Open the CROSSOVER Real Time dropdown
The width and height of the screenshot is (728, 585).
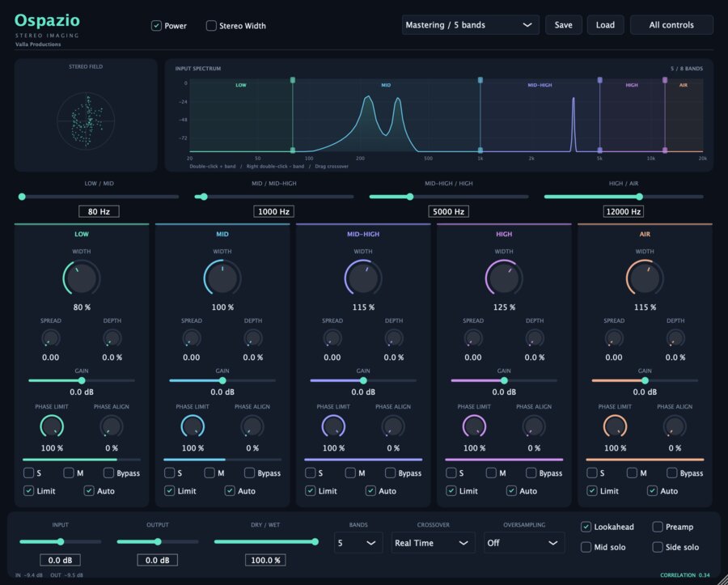[x=434, y=543]
